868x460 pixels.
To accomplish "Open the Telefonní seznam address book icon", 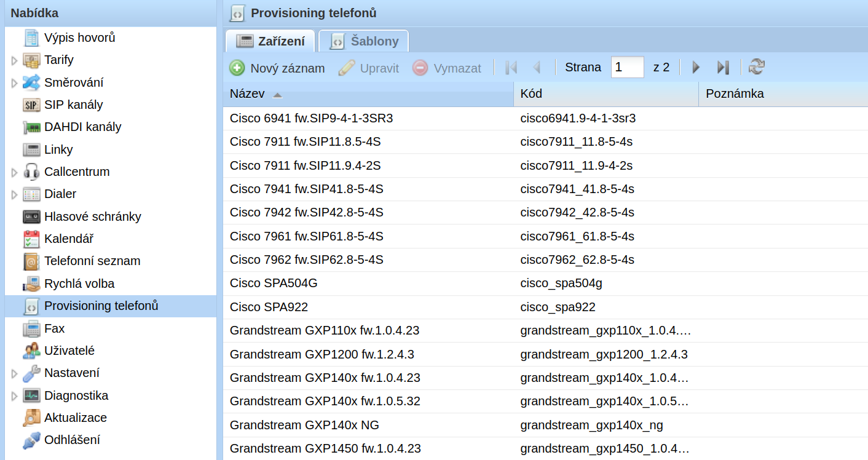I will point(31,261).
